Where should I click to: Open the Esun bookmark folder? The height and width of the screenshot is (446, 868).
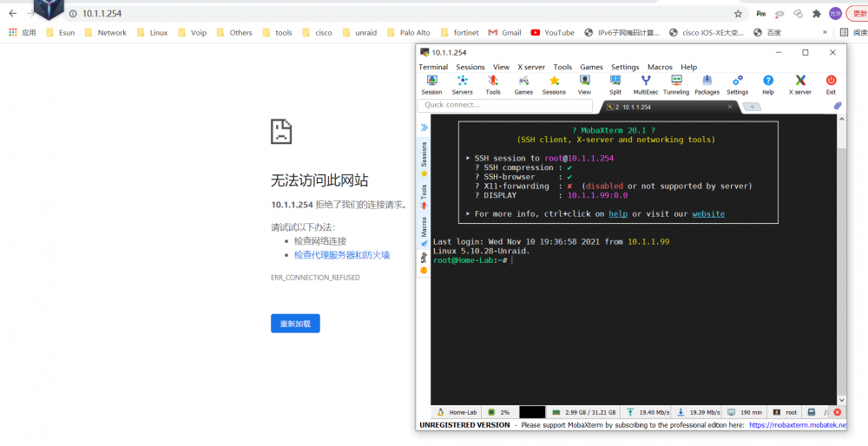pos(61,33)
